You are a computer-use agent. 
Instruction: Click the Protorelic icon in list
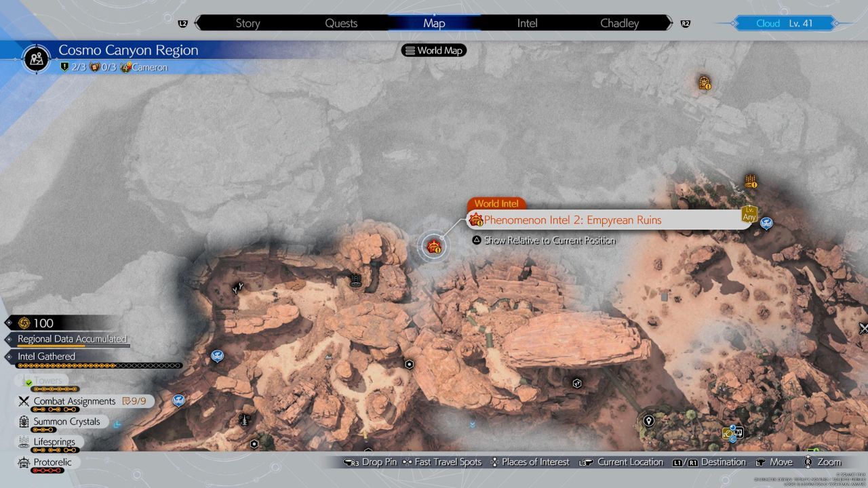click(24, 462)
